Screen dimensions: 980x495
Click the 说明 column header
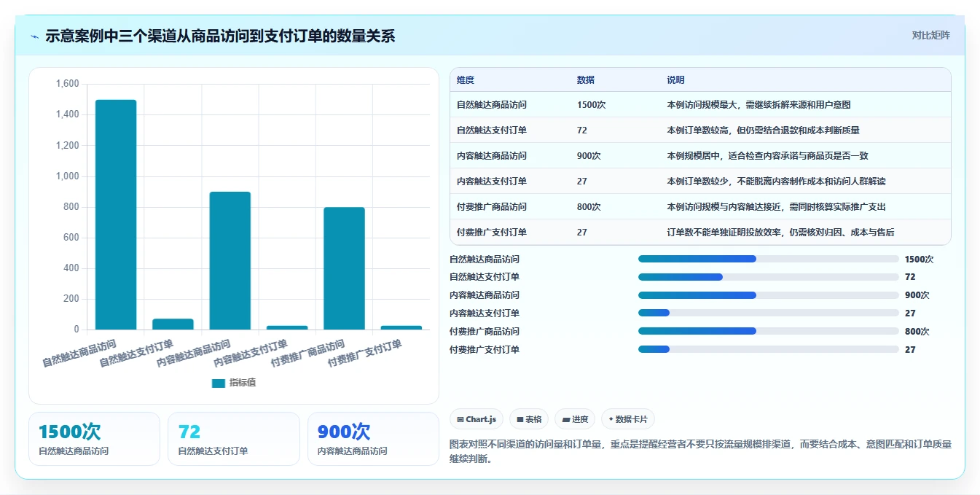pyautogui.click(x=675, y=80)
